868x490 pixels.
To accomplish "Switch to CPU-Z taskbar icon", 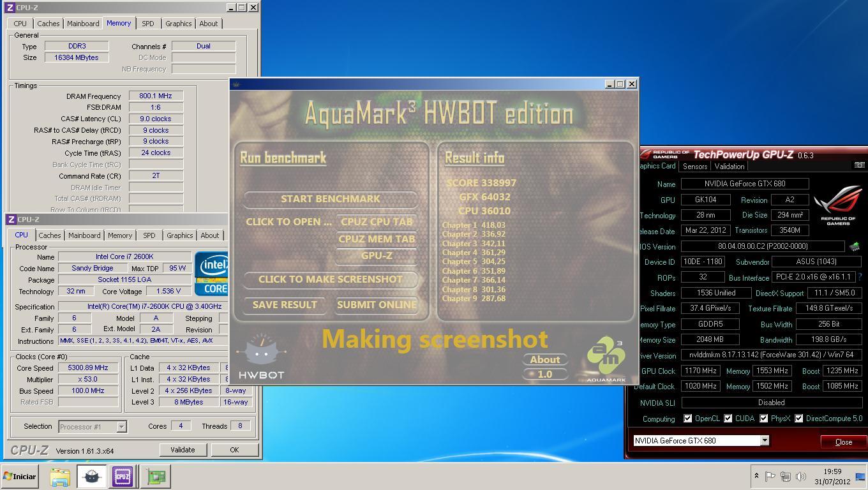I will (x=123, y=477).
